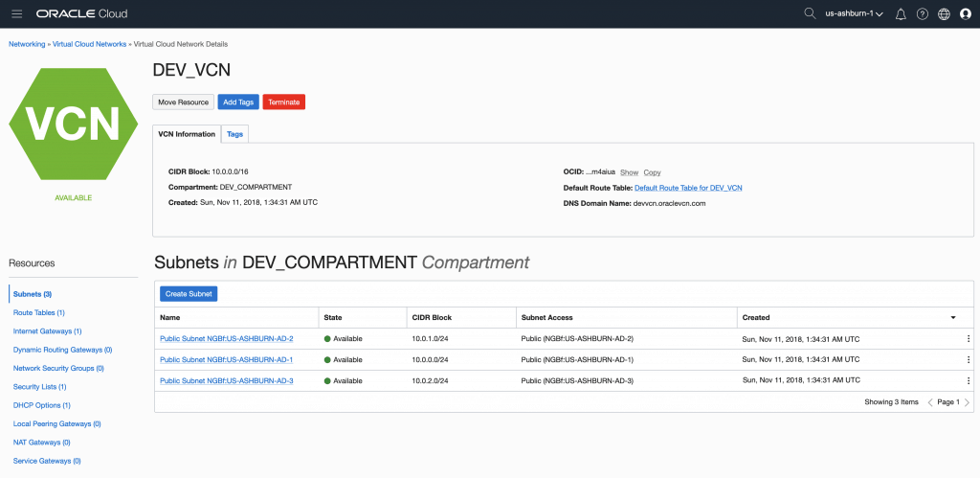Viewport: 980px width, 478px height.
Task: Open the hamburger navigation menu
Action: (16, 13)
